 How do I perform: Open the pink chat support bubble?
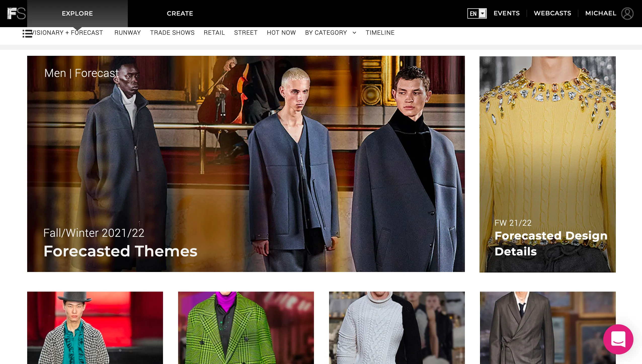point(618,339)
